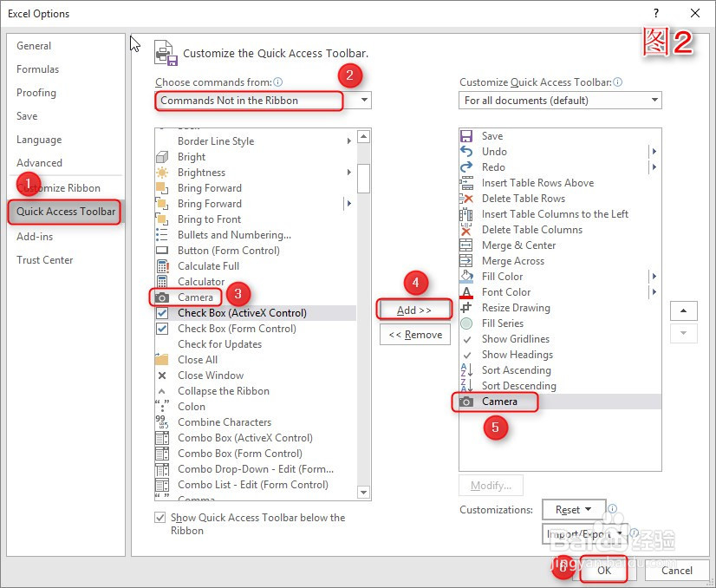The height and width of the screenshot is (588, 716).
Task: Click the Bullets and Numbering icon
Action: tap(162, 235)
